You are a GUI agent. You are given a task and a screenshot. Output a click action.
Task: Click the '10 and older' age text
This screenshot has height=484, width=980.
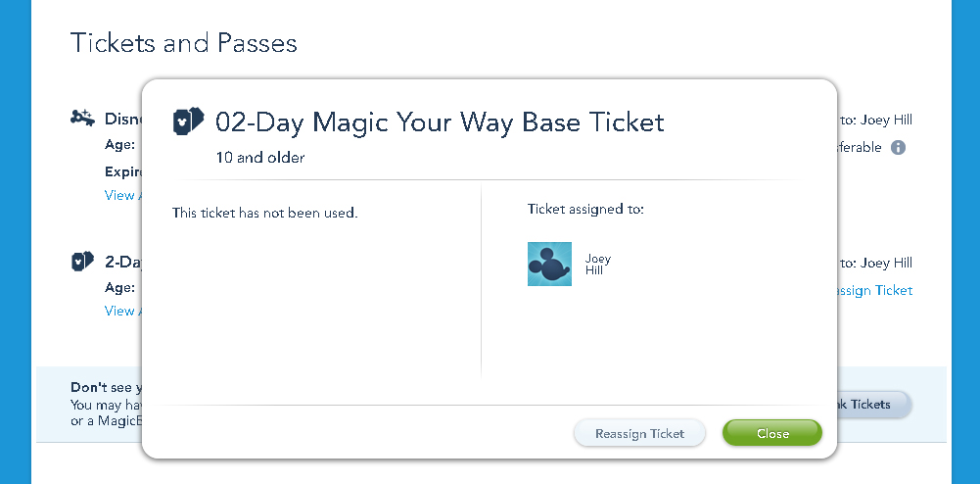260,157
